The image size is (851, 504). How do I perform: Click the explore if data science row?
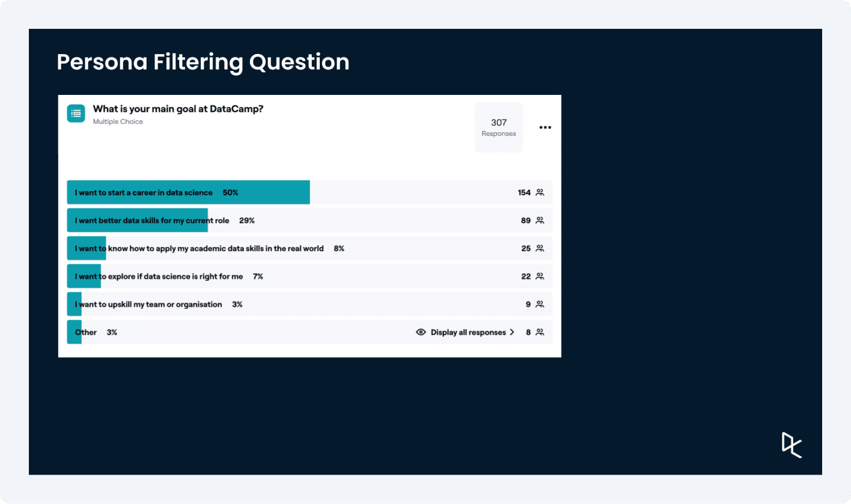point(310,276)
